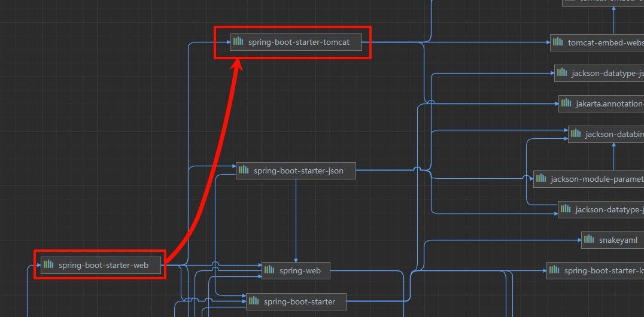Select the spring-boot-starter-web node label
The width and height of the screenshot is (644, 317).
(x=103, y=266)
